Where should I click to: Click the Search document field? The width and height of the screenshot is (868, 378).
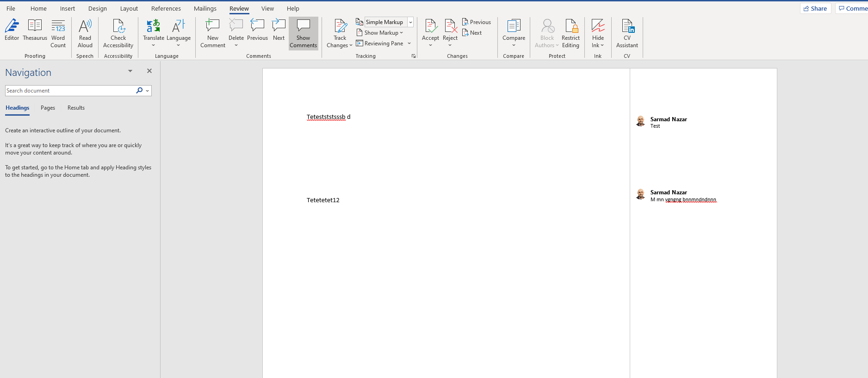pos(70,91)
